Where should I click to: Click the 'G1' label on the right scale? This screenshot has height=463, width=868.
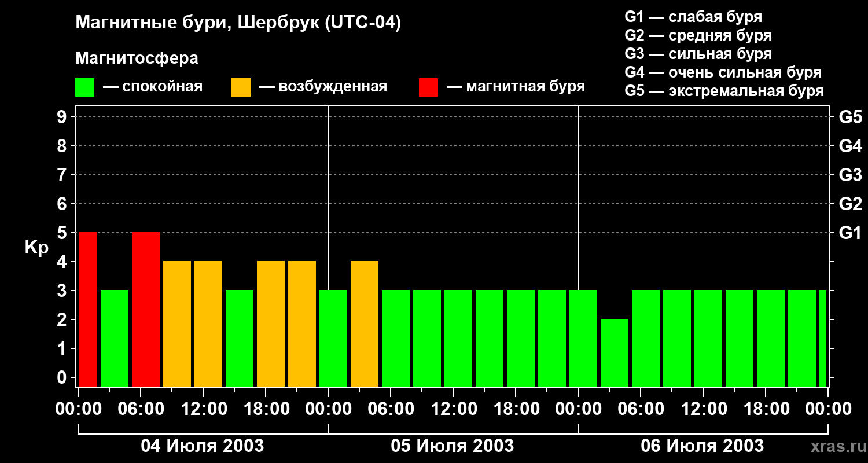(x=851, y=233)
